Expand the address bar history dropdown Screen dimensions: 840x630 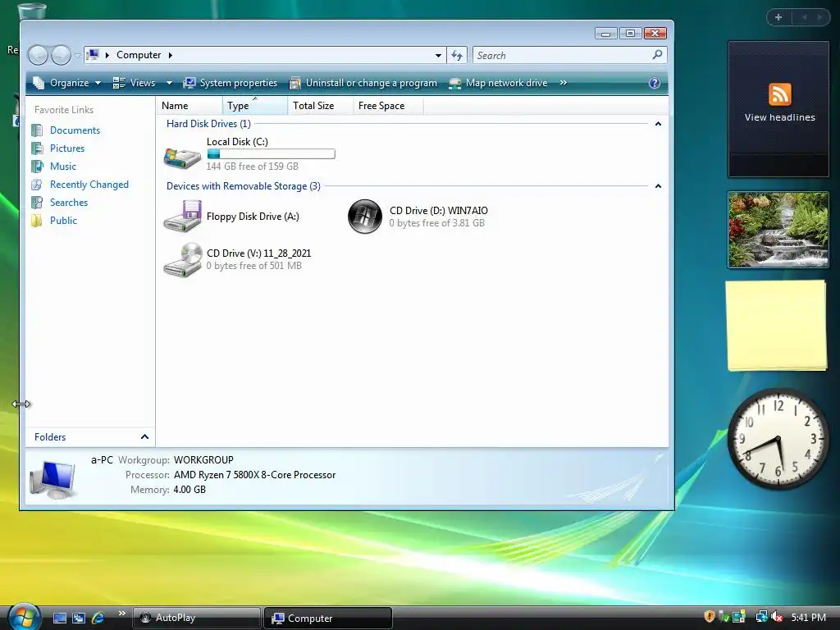(x=438, y=55)
